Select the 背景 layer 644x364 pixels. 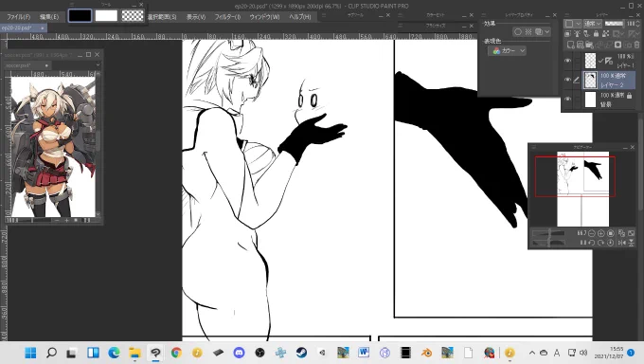tap(609, 100)
